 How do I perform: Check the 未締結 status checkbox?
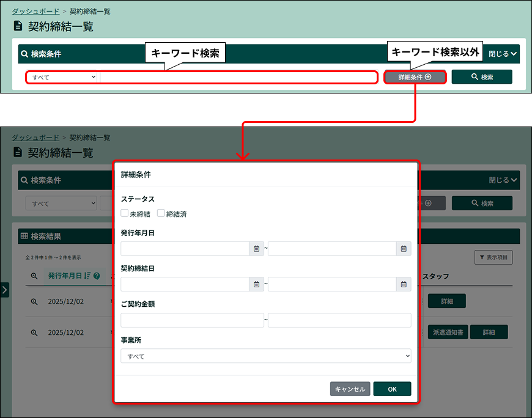coord(125,213)
